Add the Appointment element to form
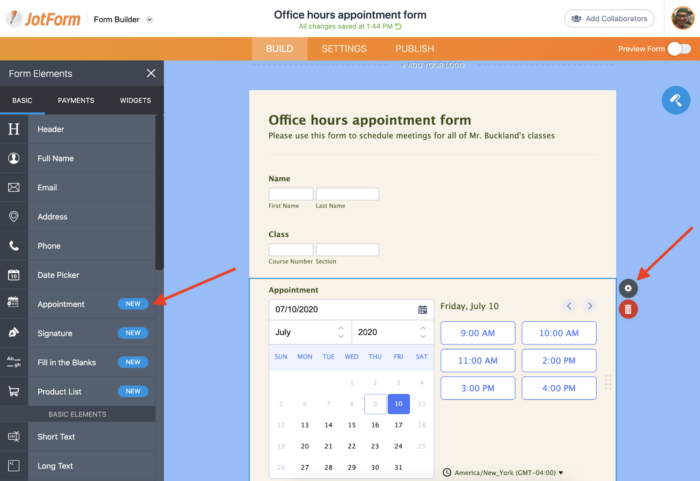 (x=78, y=304)
